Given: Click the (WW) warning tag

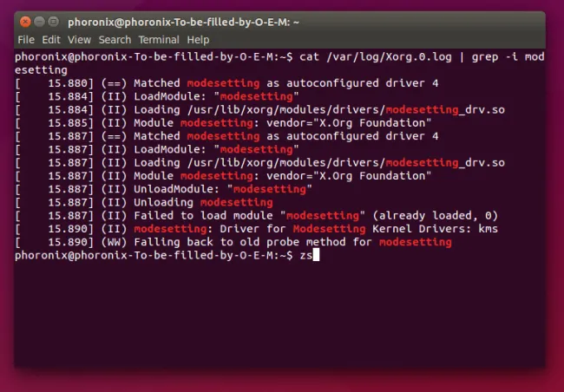Looking at the screenshot, I should pyautogui.click(x=114, y=242).
